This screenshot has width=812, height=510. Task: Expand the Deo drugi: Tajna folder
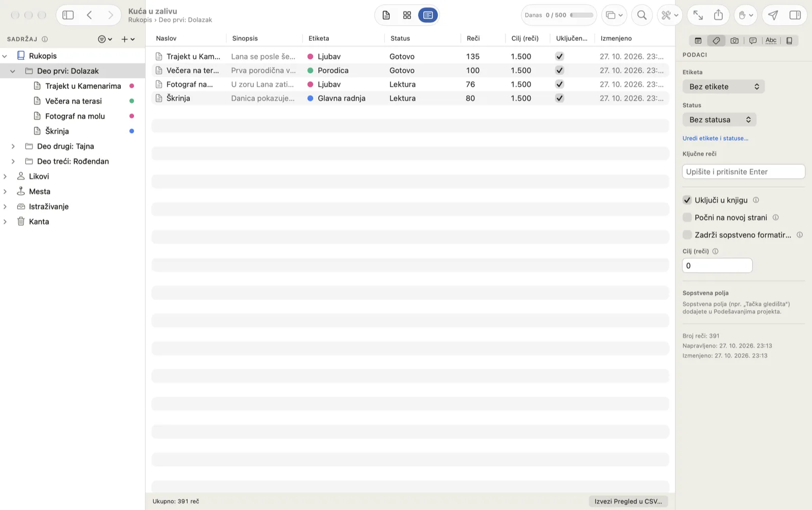tap(13, 146)
